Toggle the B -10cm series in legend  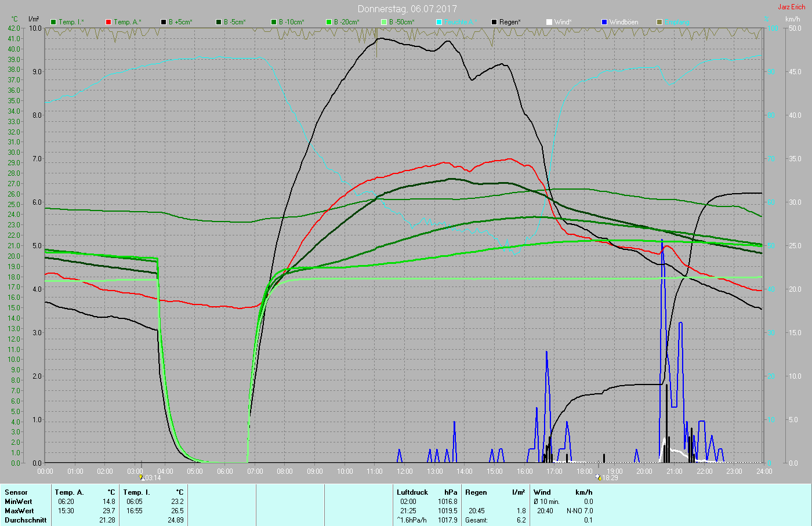coord(274,22)
